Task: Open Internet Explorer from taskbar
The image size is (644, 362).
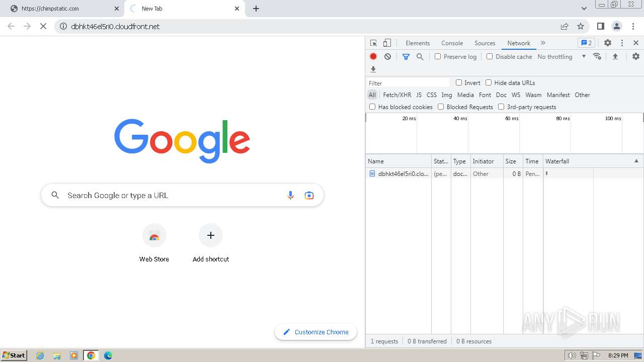Action: pos(40,355)
